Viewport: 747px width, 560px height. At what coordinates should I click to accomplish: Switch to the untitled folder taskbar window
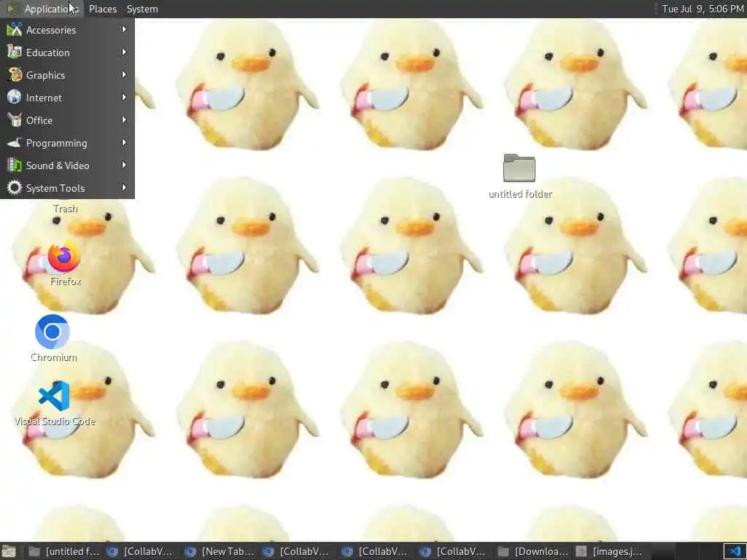pyautogui.click(x=64, y=551)
